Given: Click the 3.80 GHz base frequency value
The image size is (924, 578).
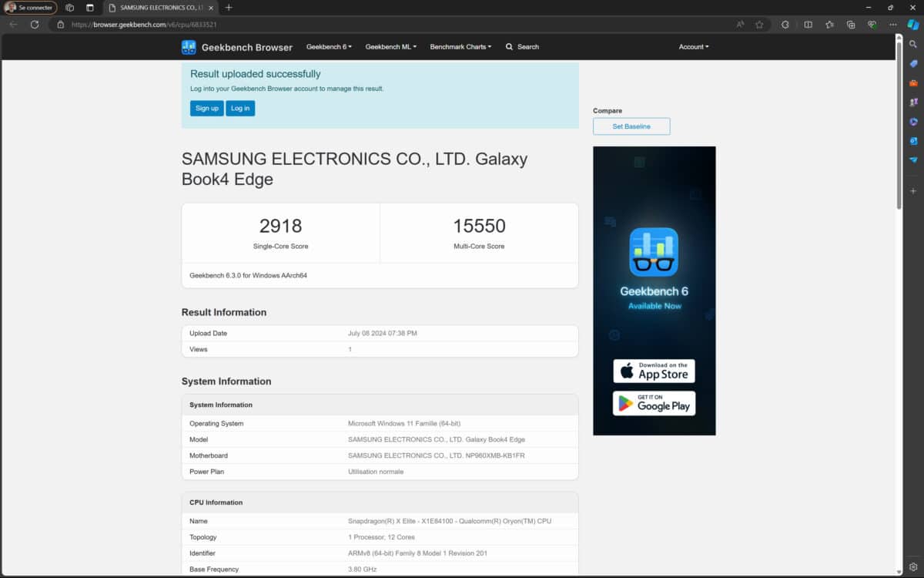Looking at the screenshot, I should point(363,570).
